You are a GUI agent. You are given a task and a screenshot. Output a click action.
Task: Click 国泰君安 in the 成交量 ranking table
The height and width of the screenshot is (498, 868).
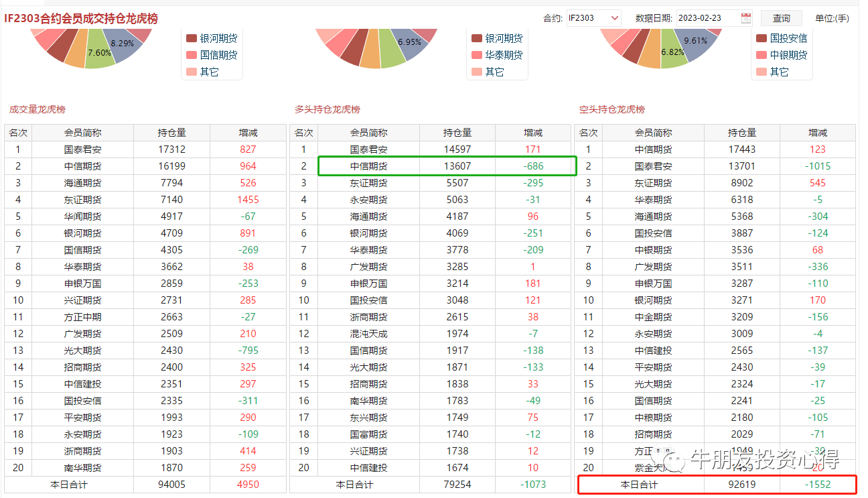tap(82, 149)
